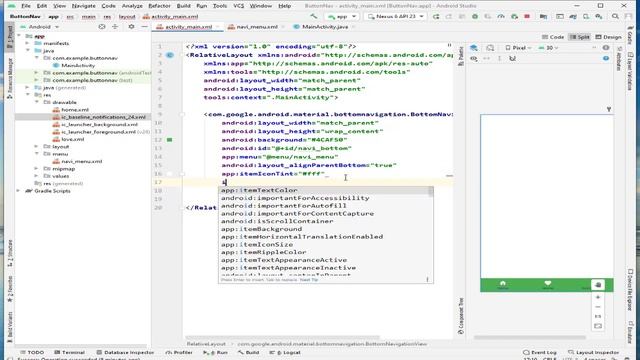Expand Gradle Scripts node
The height and width of the screenshot is (360, 640).
click(18, 191)
